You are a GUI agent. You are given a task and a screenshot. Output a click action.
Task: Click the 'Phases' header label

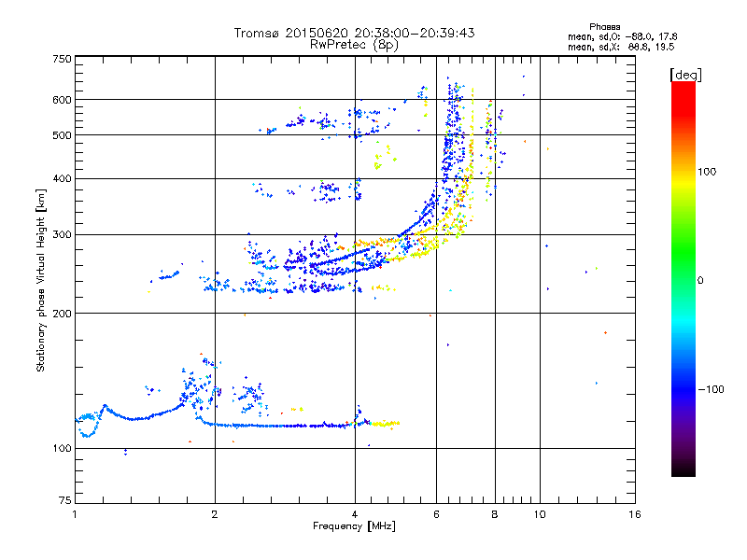(604, 27)
